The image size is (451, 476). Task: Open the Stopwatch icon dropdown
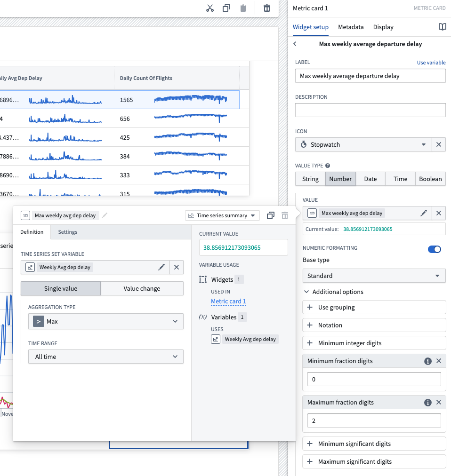coord(363,144)
